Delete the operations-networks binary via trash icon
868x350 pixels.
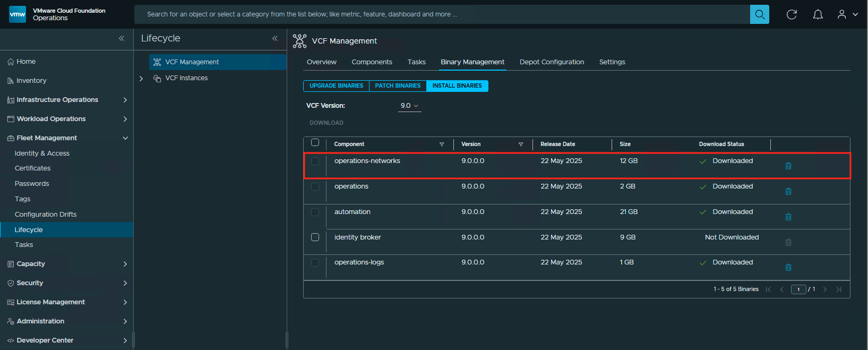tap(788, 166)
